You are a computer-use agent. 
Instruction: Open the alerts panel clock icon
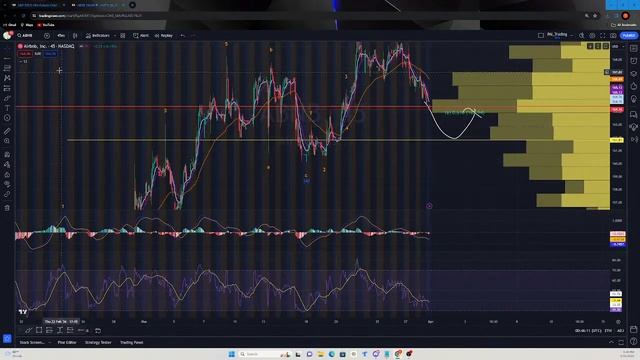(x=633, y=61)
